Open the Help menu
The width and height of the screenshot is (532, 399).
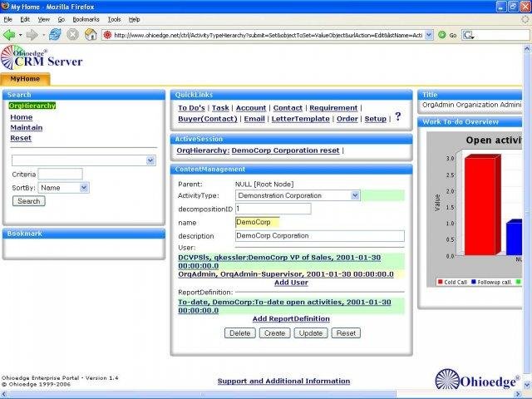(x=135, y=20)
